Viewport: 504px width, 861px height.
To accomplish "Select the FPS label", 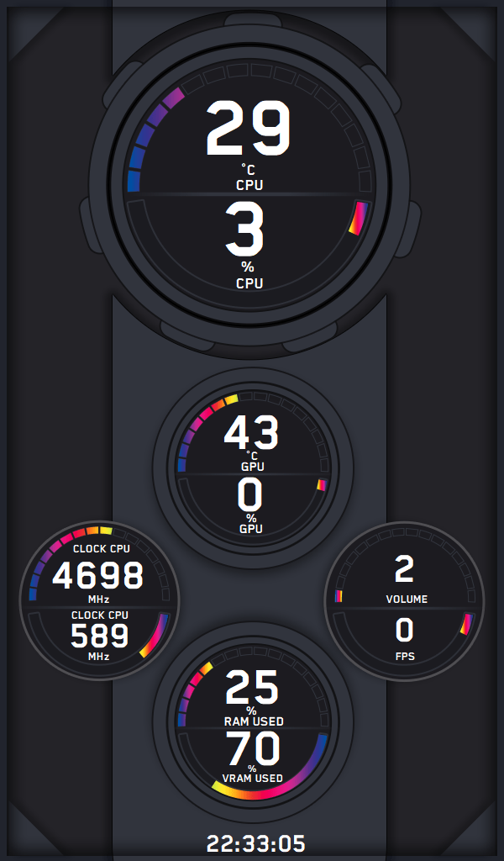I will (405, 656).
